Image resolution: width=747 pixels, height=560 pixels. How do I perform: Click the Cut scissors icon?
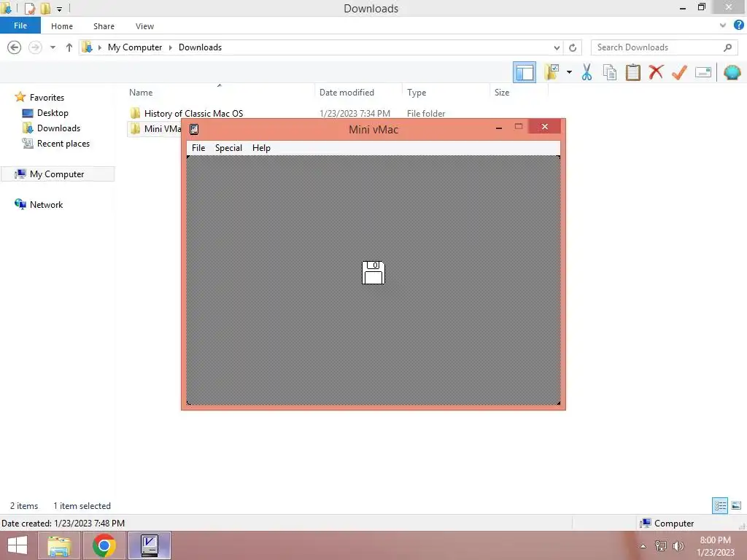pos(587,72)
